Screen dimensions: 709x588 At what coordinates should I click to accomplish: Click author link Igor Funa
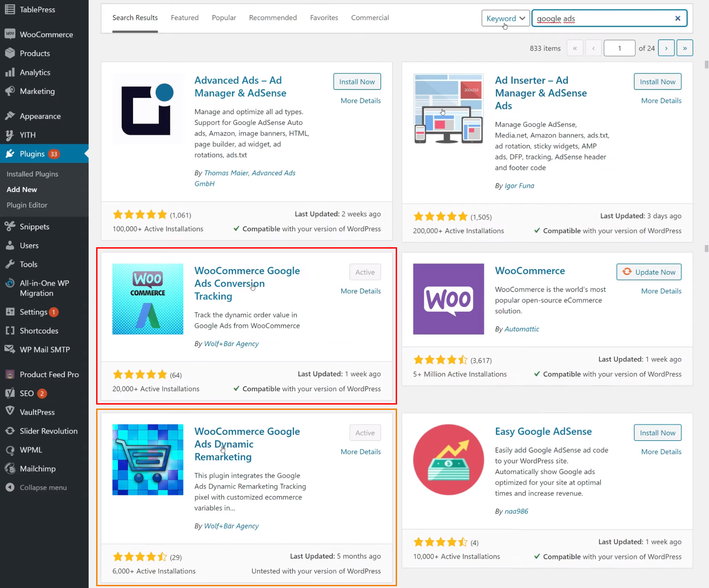point(519,186)
